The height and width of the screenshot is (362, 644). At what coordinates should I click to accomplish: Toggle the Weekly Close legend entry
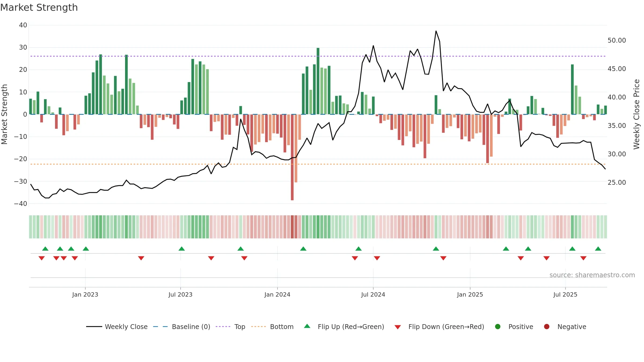point(117,327)
